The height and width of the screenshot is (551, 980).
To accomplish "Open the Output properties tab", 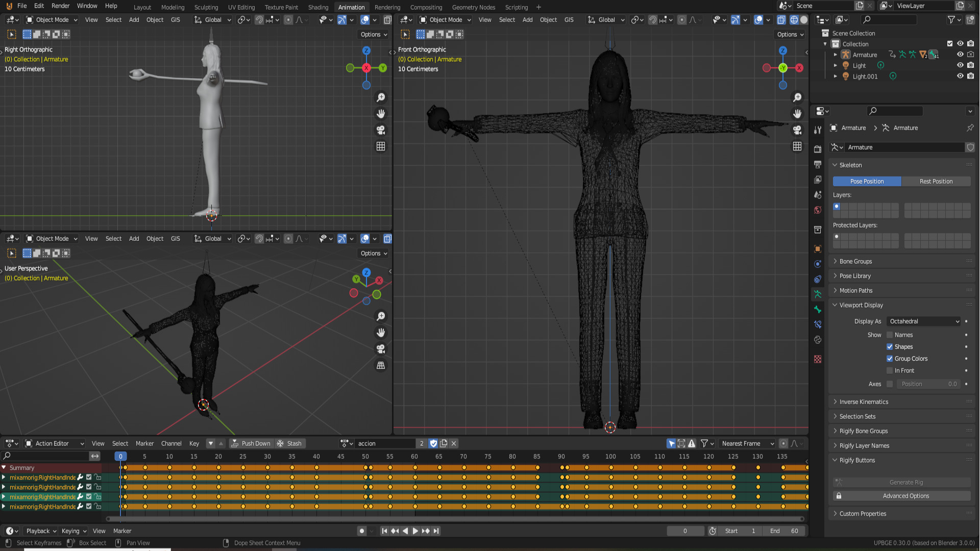I will (818, 164).
